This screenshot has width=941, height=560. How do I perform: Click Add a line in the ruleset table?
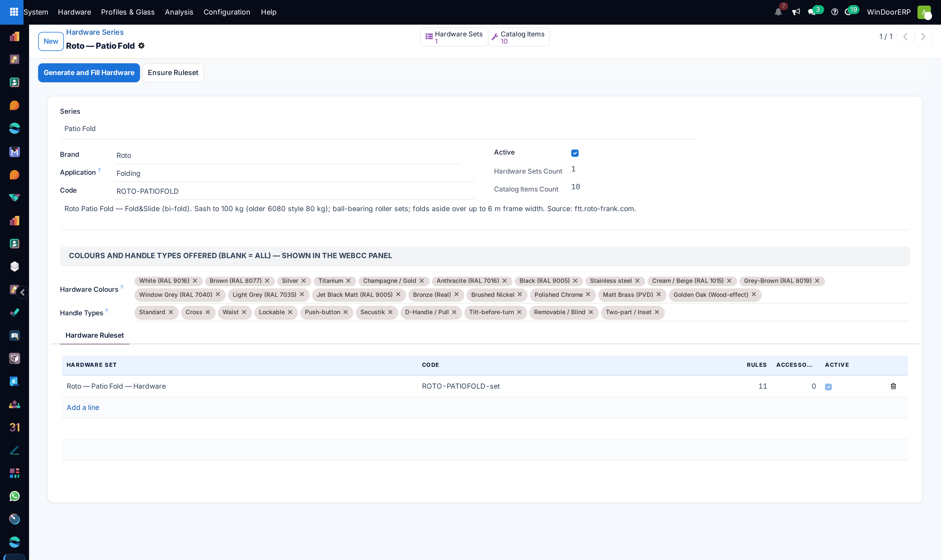[83, 408]
